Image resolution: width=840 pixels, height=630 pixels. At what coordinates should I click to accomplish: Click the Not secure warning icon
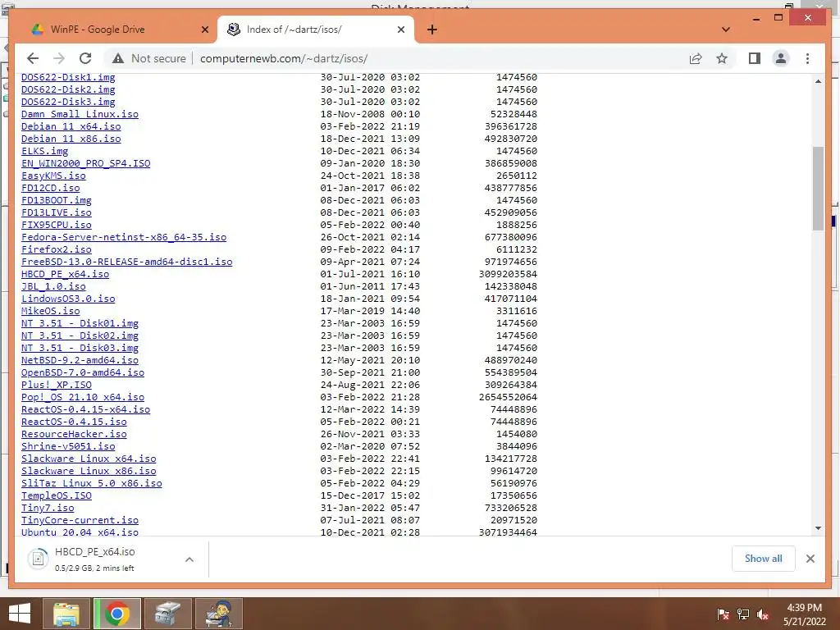[118, 58]
